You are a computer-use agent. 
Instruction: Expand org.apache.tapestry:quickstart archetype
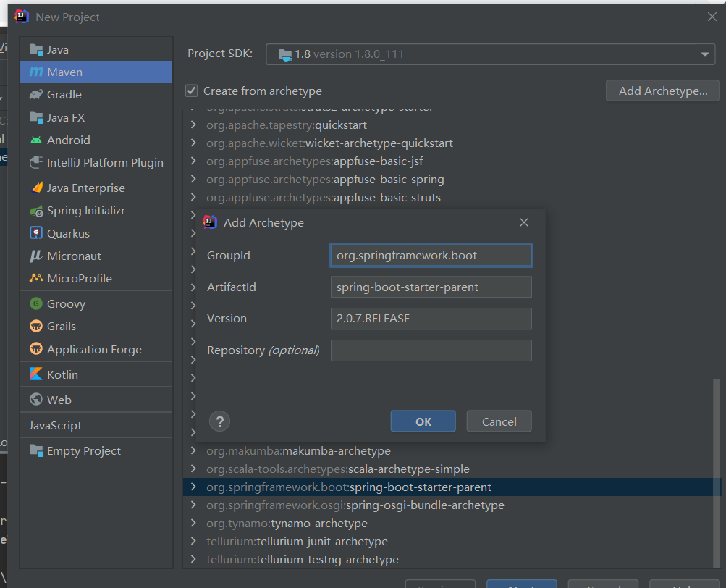point(193,125)
